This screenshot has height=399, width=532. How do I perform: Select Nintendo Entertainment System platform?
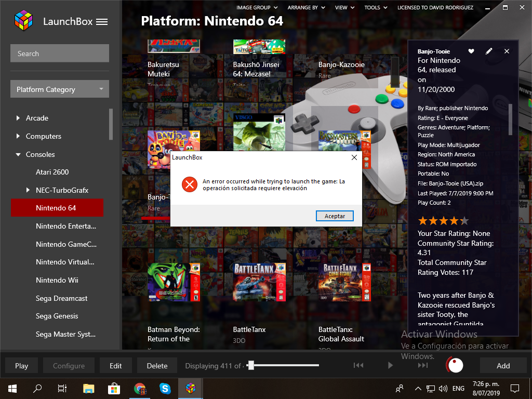66,226
